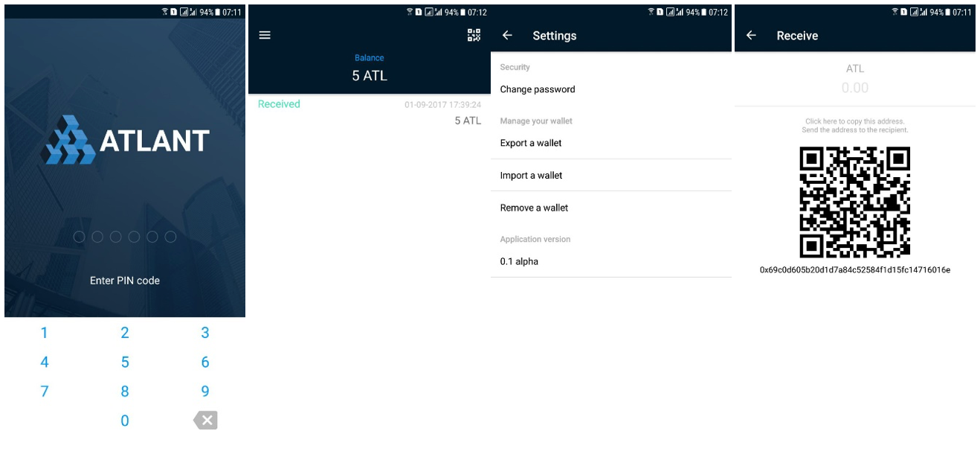The height and width of the screenshot is (457, 980).
Task: Open the Received 5 ATL transaction
Action: tap(370, 112)
